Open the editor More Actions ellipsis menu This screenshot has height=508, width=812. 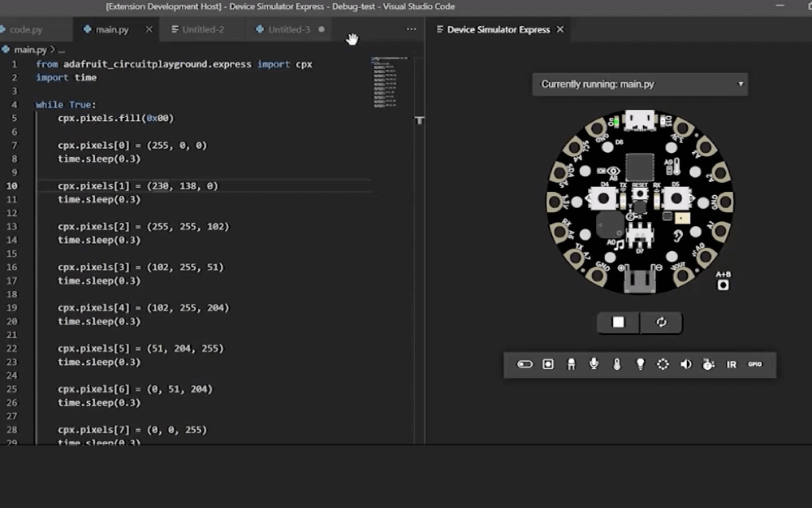(x=411, y=29)
